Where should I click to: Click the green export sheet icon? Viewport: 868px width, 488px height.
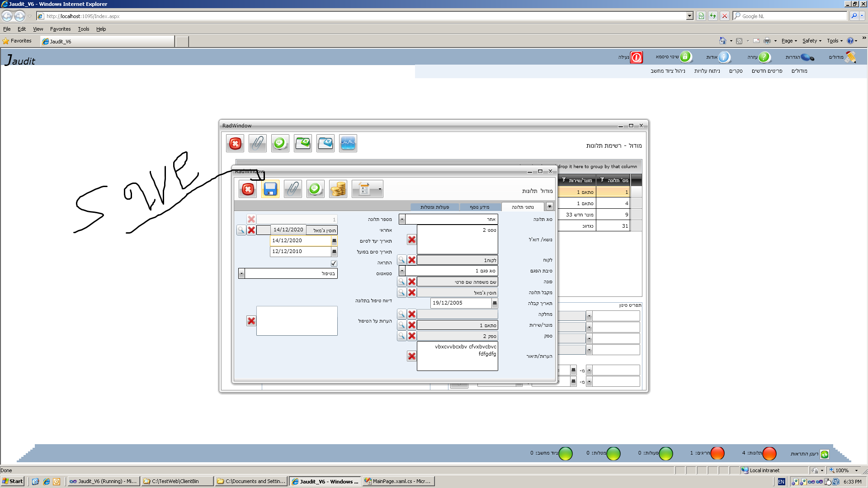tap(303, 143)
